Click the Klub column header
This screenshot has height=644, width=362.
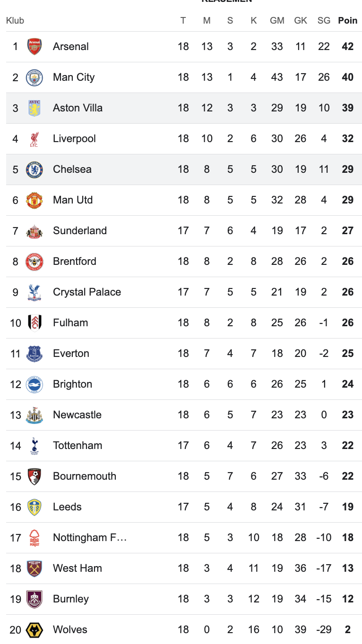pyautogui.click(x=15, y=21)
